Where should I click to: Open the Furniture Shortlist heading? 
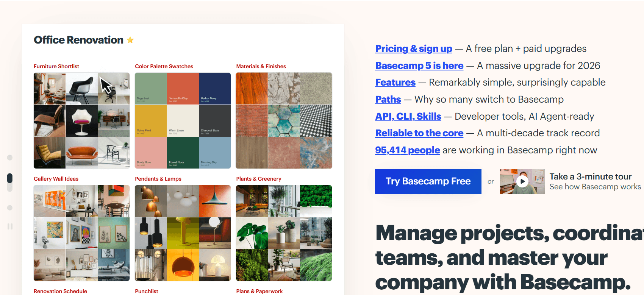(x=56, y=66)
